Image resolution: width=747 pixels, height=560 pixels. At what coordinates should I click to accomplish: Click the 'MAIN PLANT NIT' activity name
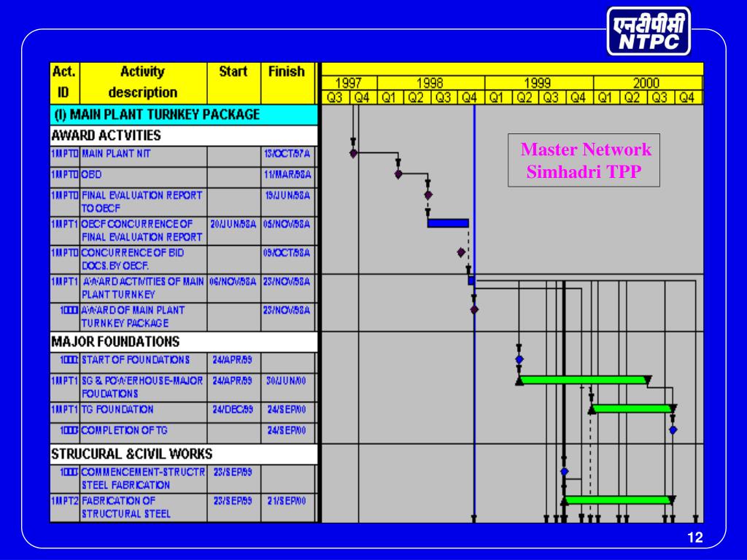coord(116,154)
